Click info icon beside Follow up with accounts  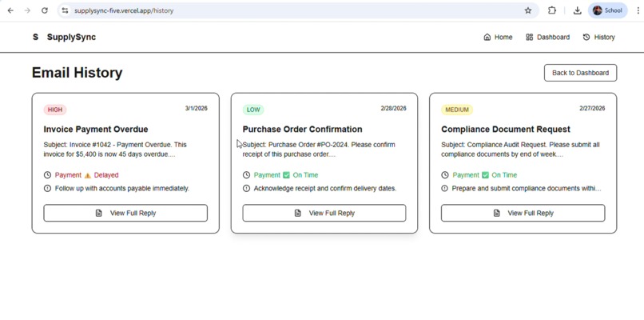(47, 188)
